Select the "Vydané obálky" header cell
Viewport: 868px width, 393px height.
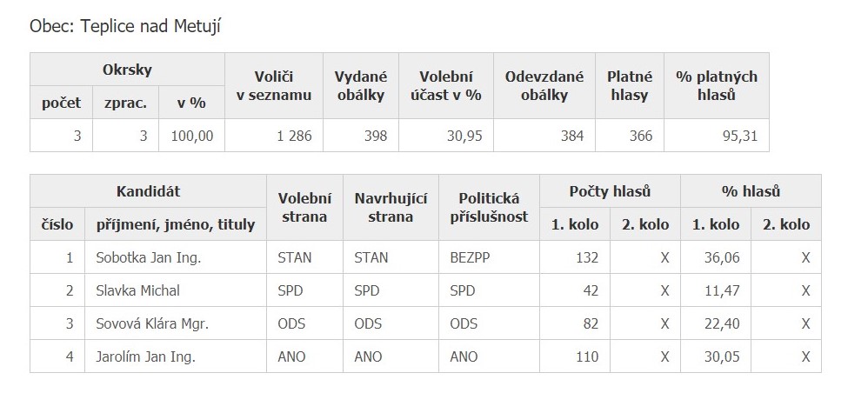(361, 85)
